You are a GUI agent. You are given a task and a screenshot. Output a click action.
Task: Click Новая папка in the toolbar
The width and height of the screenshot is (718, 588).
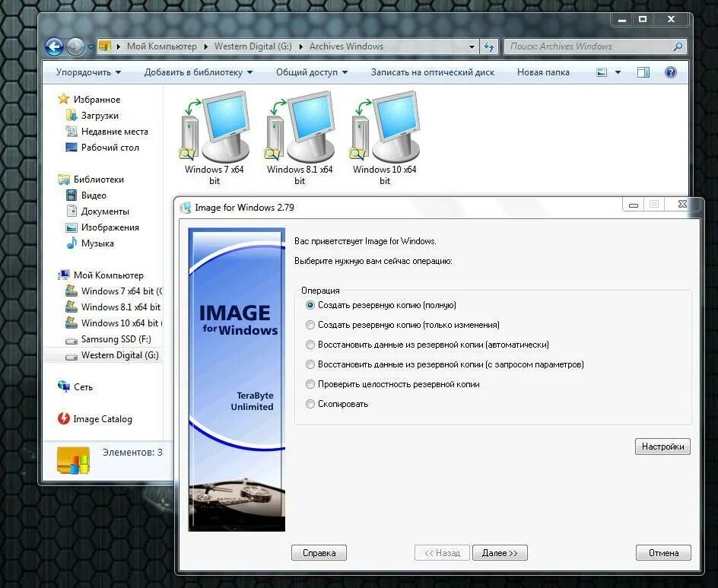pos(543,72)
